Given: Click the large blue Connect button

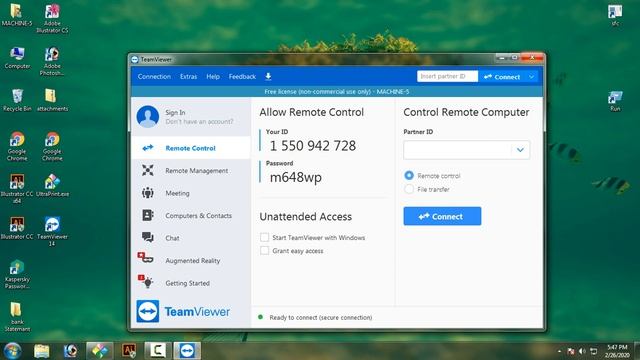Looking at the screenshot, I should coord(442,216).
